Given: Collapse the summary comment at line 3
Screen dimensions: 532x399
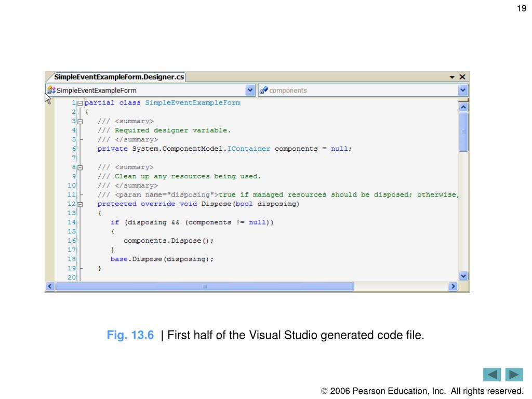Looking at the screenshot, I should coord(80,121).
